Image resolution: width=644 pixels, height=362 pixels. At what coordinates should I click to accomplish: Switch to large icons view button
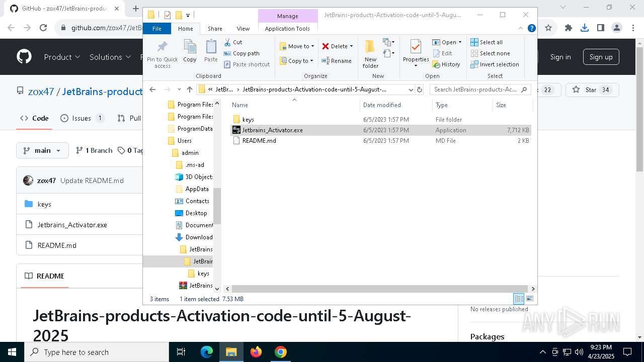(529, 299)
